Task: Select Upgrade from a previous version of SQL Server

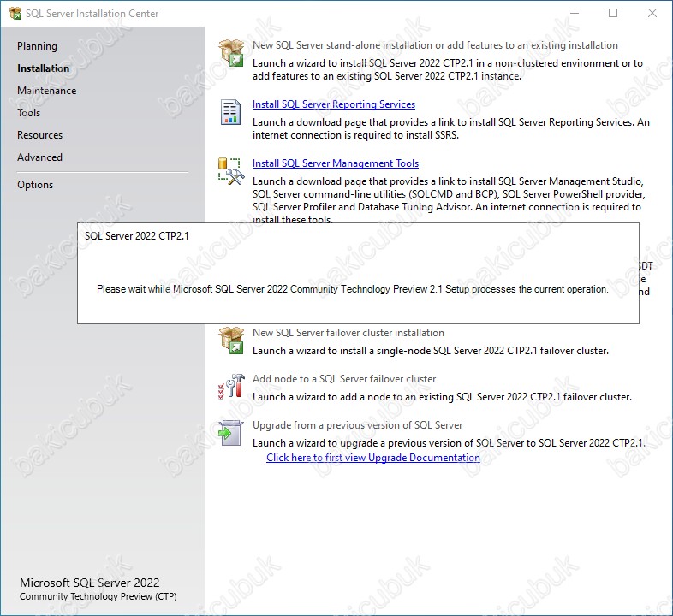Action: pyautogui.click(x=358, y=425)
